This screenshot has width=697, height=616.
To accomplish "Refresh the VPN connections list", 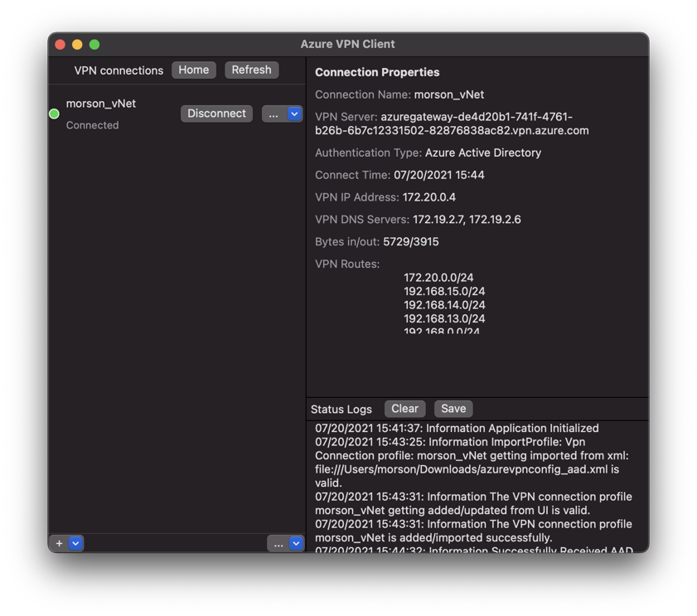I will 251,70.
